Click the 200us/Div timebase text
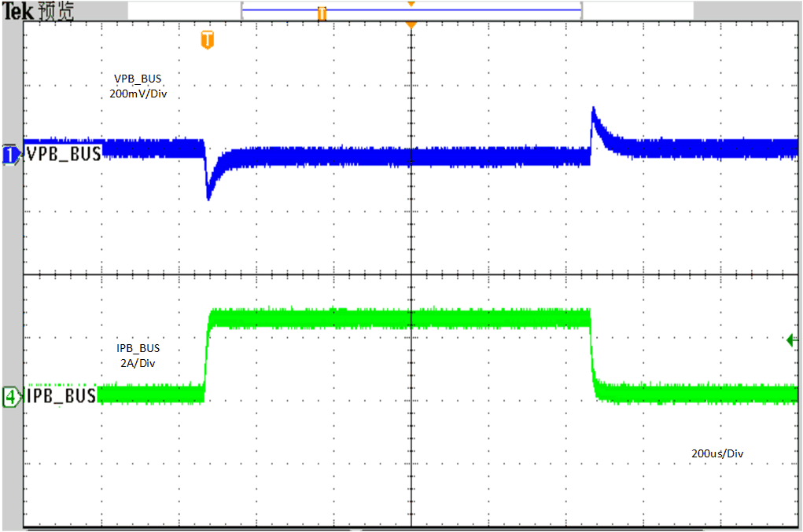Viewport: 803px width, 532px height. coord(716,453)
